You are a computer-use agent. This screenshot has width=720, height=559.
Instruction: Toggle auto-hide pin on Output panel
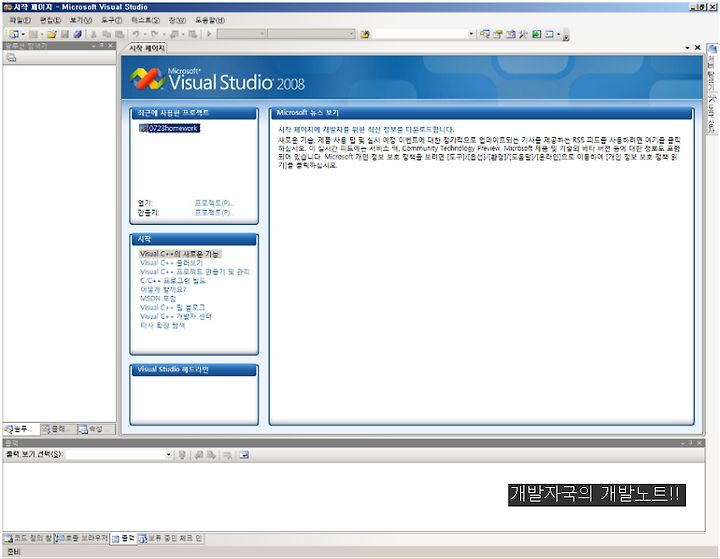691,443
